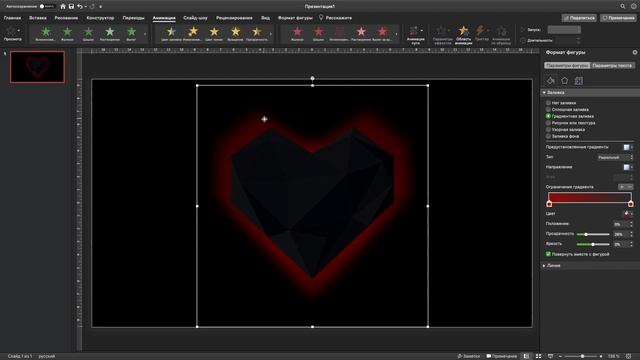Screen dimensions: 640x360
Task: Click the gradient stop Цвет picker
Action: (x=628, y=214)
